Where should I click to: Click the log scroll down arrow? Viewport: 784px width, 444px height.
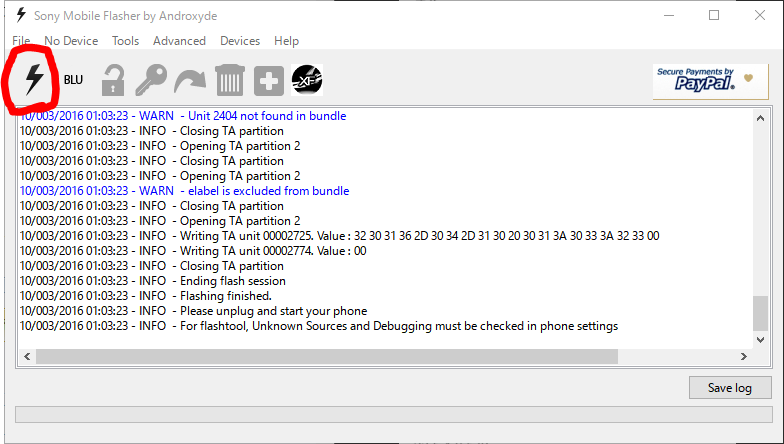pyautogui.click(x=760, y=340)
